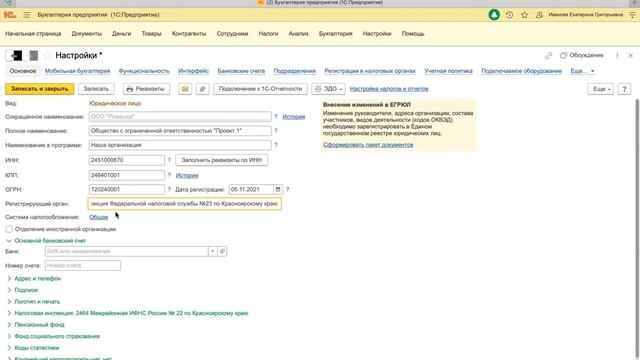Open the Налоги menu
The width and height of the screenshot is (640, 360).
pyautogui.click(x=268, y=33)
